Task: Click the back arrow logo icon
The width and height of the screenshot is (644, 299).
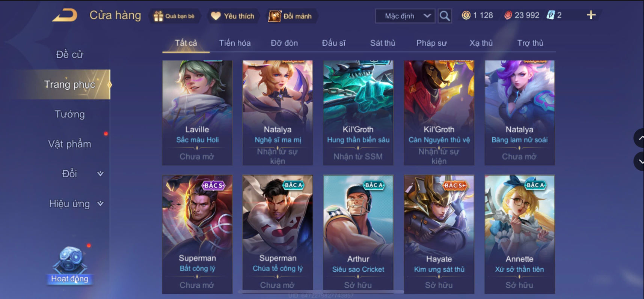Action: (65, 15)
